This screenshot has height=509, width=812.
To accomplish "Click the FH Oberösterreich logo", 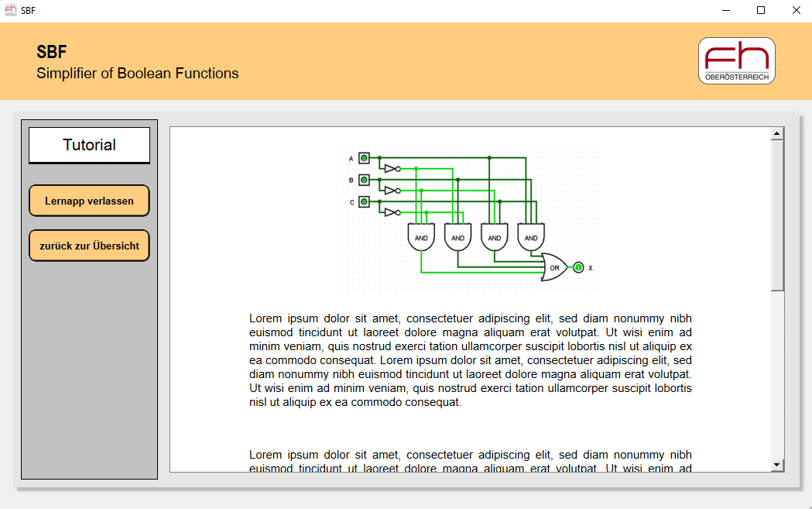I will (735, 60).
